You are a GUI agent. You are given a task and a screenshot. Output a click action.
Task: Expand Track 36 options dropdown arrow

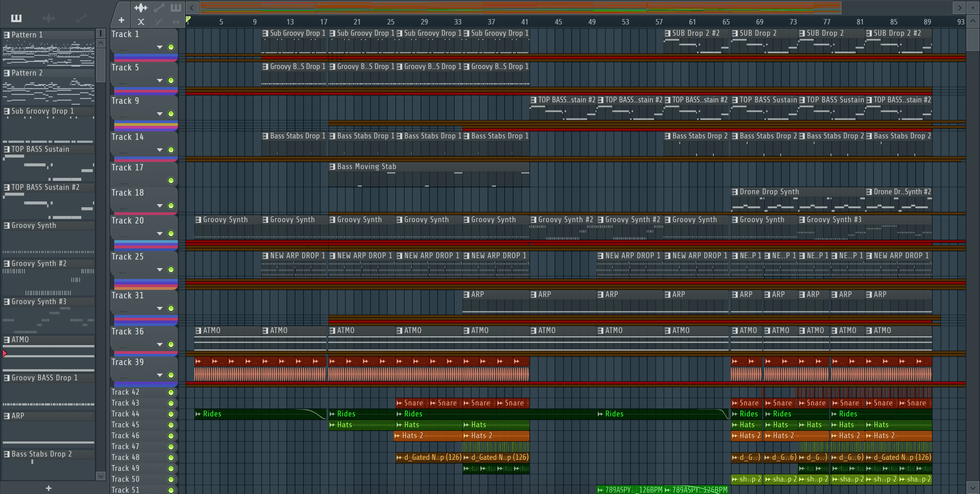(160, 345)
